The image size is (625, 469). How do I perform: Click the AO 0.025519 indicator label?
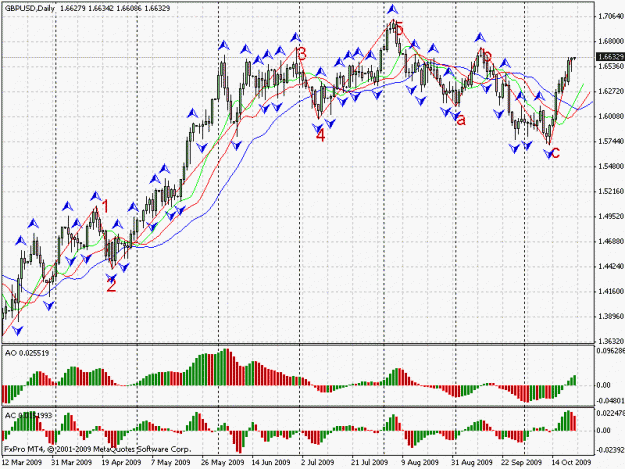pyautogui.click(x=27, y=353)
